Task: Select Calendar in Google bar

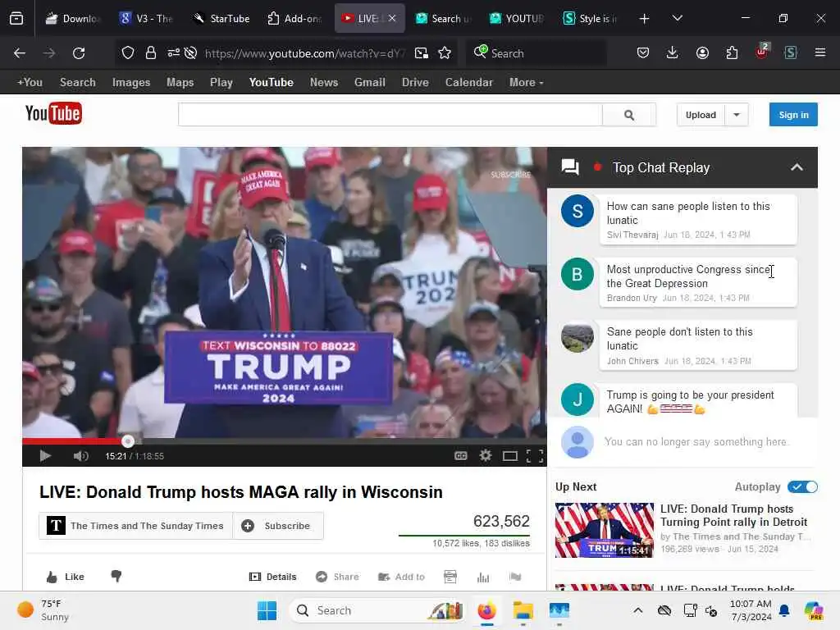Action: point(468,83)
